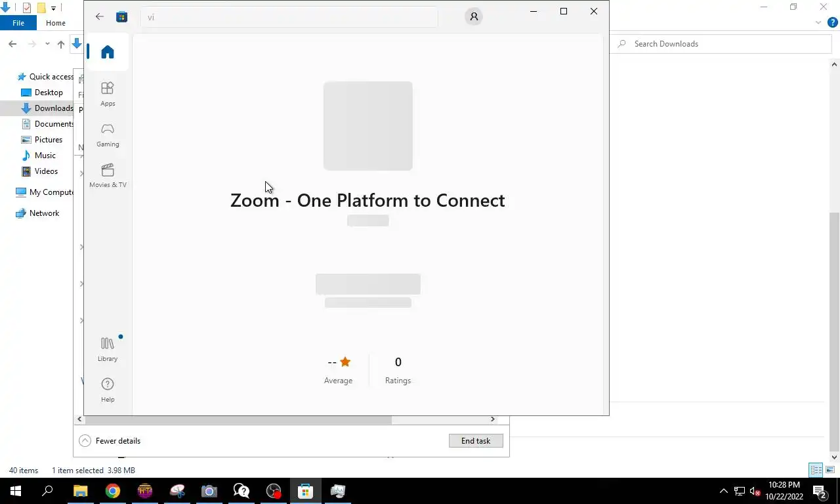Click the muted volume tray icon
Image resolution: width=840 pixels, height=504 pixels.
[755, 491]
